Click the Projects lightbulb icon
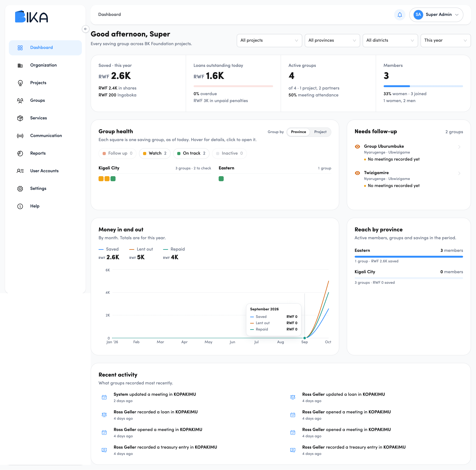The width and height of the screenshot is (476, 470). coord(20,83)
